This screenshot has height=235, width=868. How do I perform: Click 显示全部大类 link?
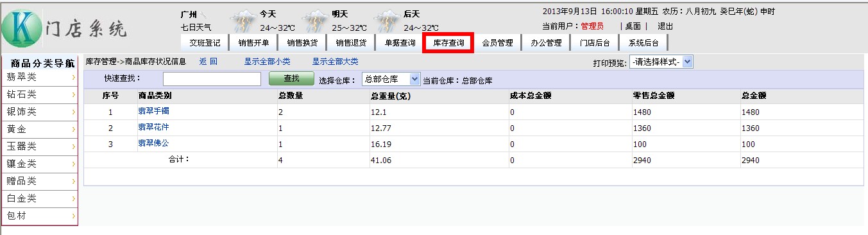click(x=335, y=62)
